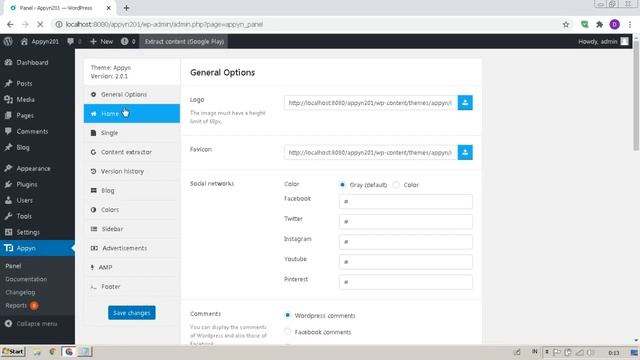Click the address bar URL
The image size is (640, 360).
click(x=164, y=24)
